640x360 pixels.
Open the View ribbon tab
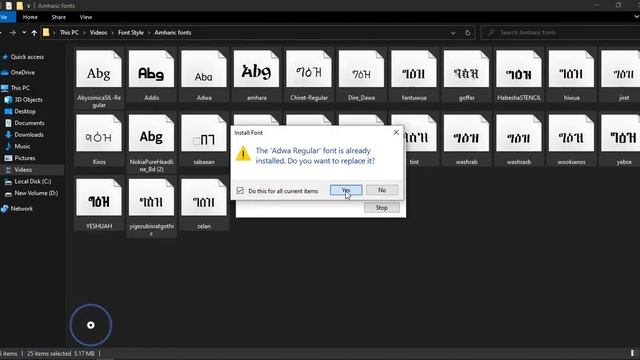(86, 17)
